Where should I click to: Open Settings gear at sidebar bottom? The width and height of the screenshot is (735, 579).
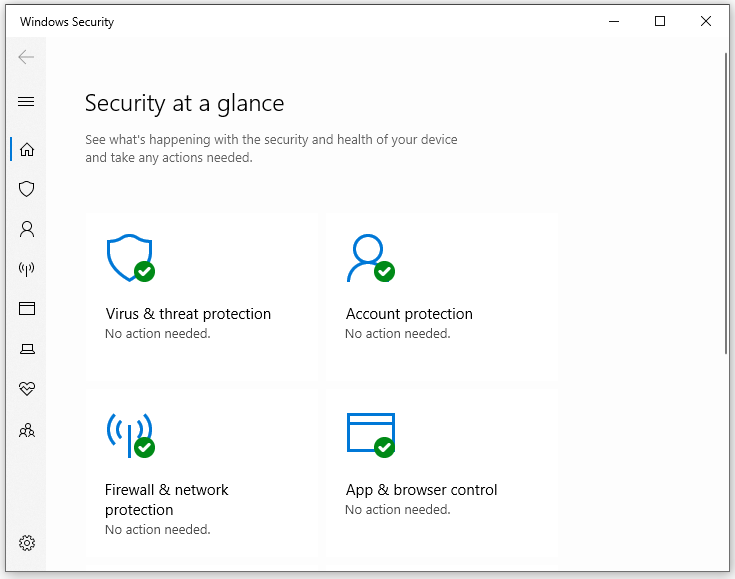click(27, 543)
